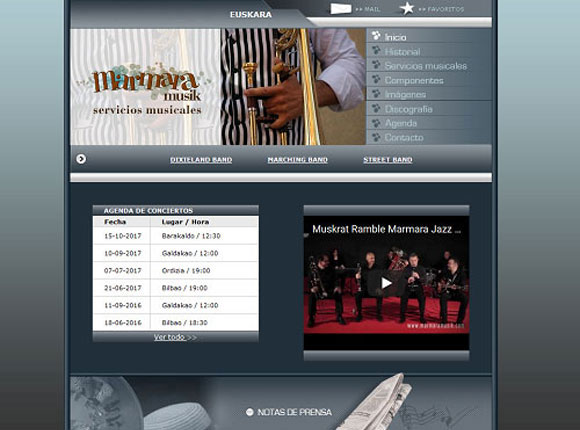Image resolution: width=580 pixels, height=430 pixels.
Task: Select the Bilbao / 18:30 entry
Action: [x=184, y=323]
